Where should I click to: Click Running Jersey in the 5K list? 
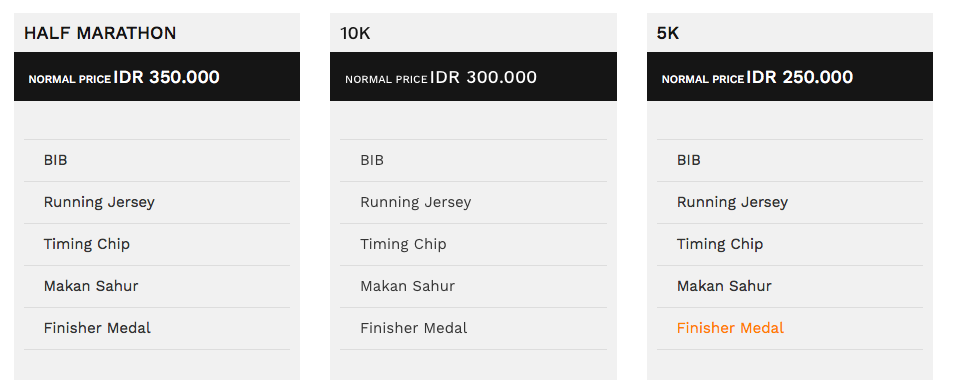[x=732, y=202]
